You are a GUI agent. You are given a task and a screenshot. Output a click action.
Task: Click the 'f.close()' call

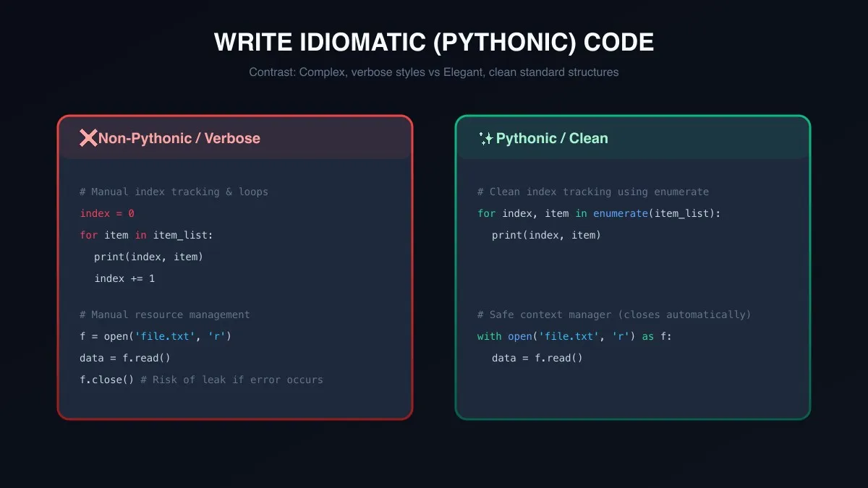107,380
